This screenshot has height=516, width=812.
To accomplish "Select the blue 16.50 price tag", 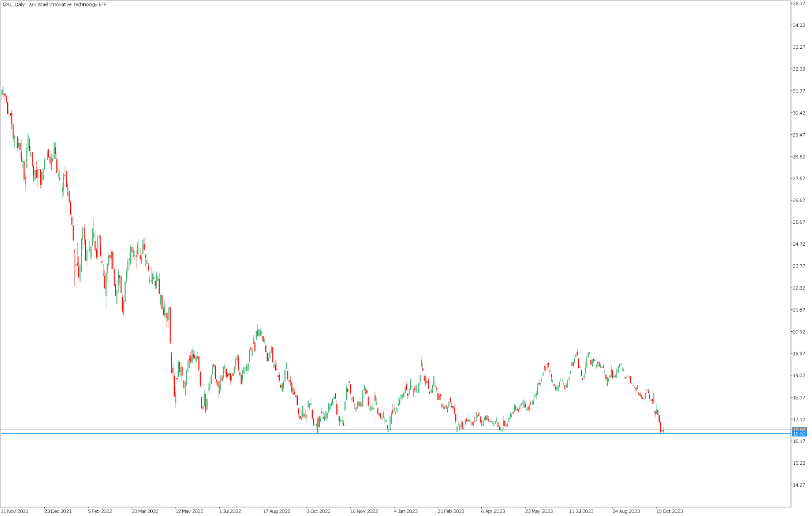I will pyautogui.click(x=799, y=434).
